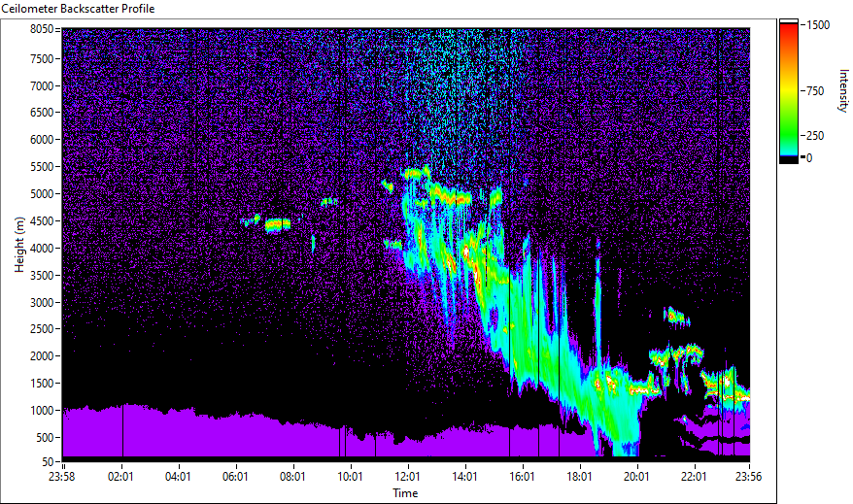
Task: Click the 'Height (m)' axis label
Action: 19,245
